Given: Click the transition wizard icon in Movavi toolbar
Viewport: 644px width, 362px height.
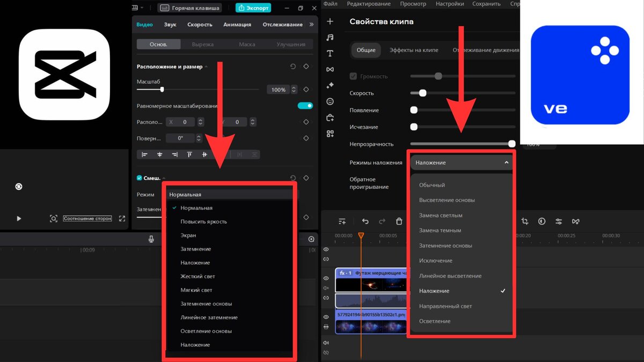Looking at the screenshot, I should 576,221.
